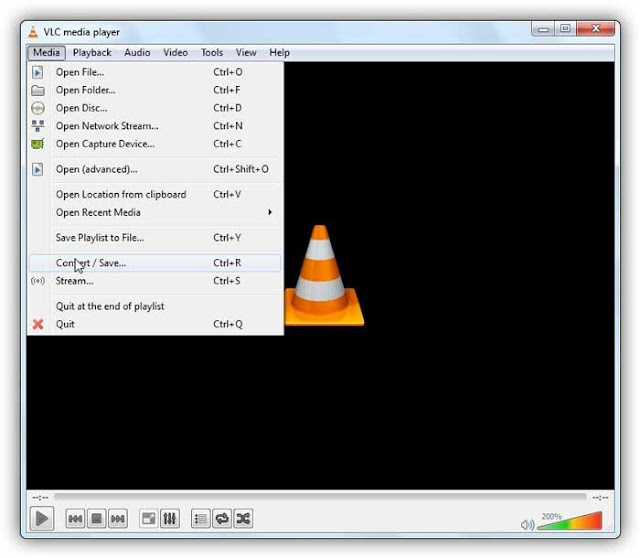Screen dimensions: 640x558
Task: Open the Video menu
Action: [176, 53]
